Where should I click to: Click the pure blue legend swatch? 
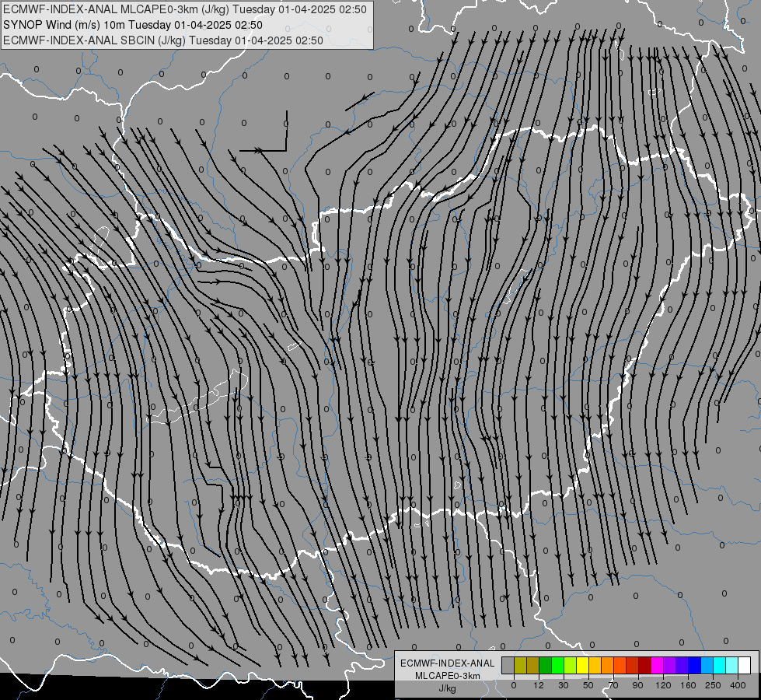click(694, 665)
